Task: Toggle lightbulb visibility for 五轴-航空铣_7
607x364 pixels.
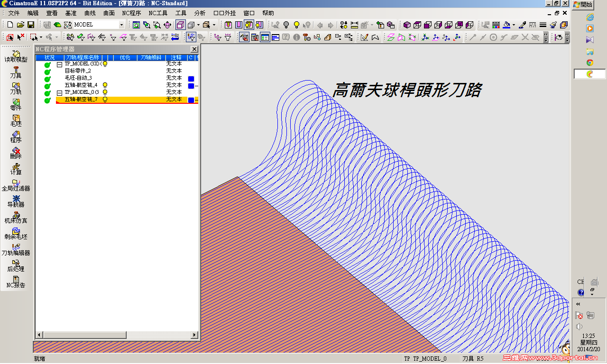Action: click(x=105, y=100)
